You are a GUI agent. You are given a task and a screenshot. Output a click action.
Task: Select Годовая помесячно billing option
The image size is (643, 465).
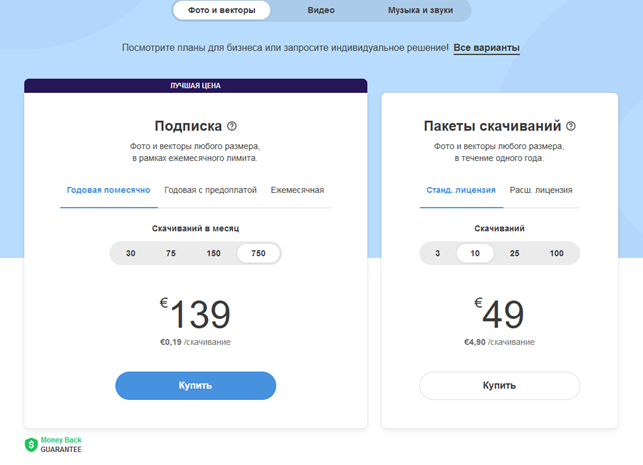[108, 190]
